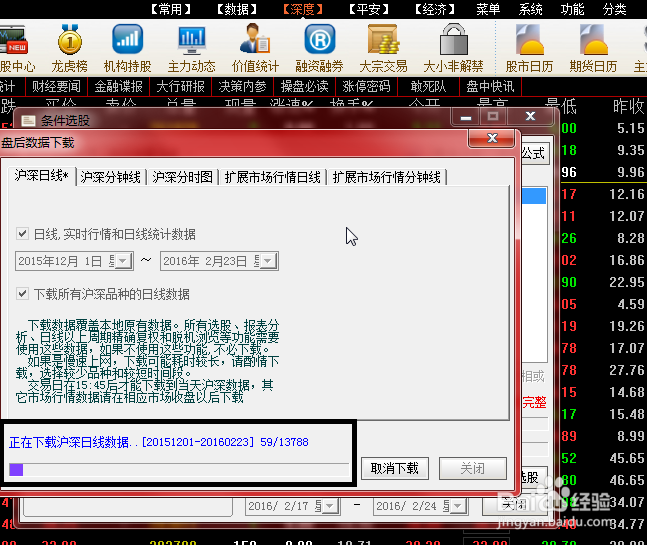Click the 财经要闻 link button
647x545 pixels.
(x=57, y=86)
